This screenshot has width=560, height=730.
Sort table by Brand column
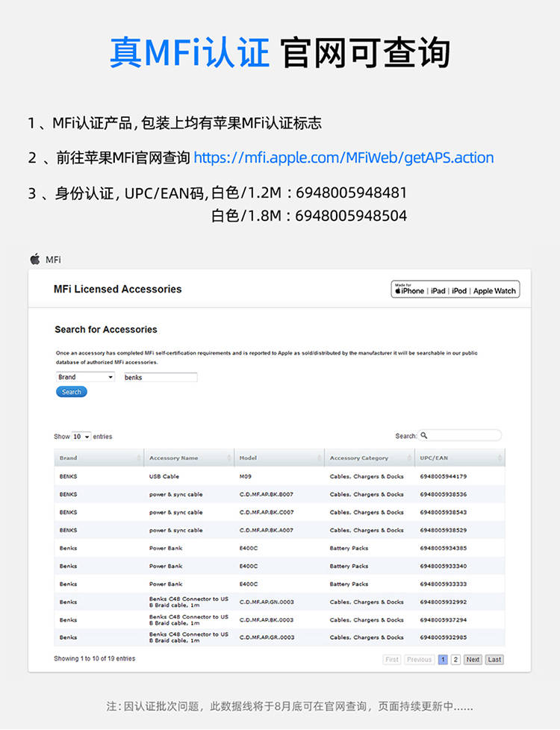point(99,458)
